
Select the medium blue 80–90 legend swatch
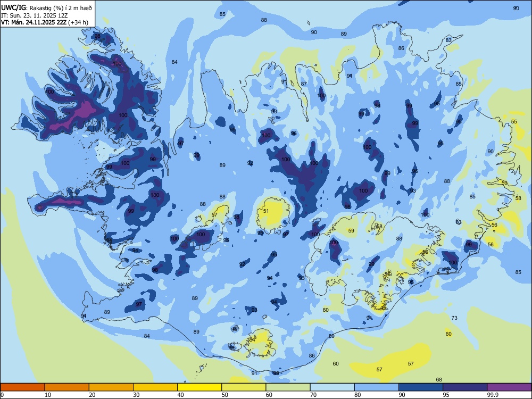coord(377,387)
